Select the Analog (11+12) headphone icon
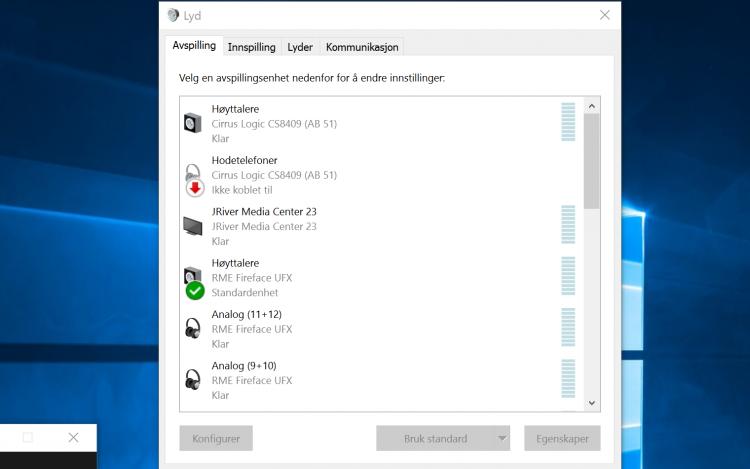Viewport: 750px width, 469px height. pos(193,328)
